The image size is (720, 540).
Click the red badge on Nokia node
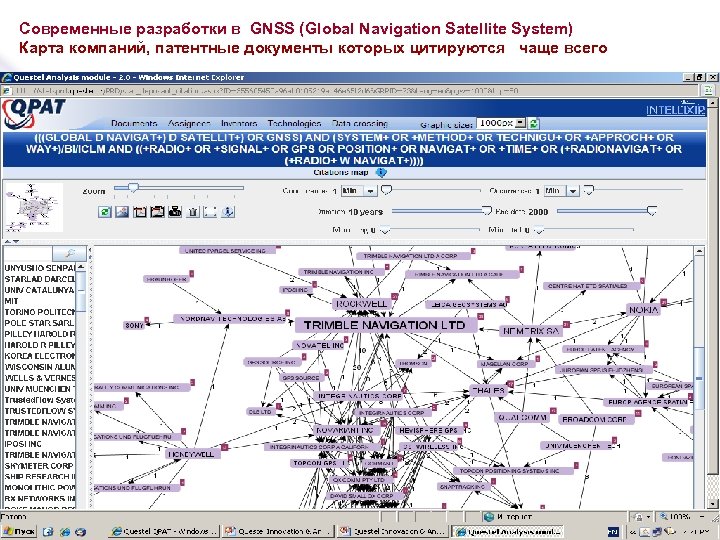(x=664, y=302)
